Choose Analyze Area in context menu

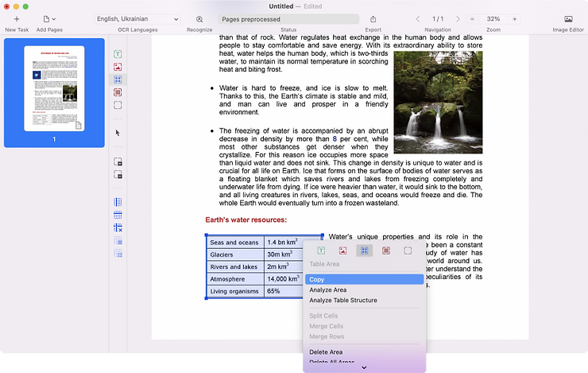pos(364,290)
